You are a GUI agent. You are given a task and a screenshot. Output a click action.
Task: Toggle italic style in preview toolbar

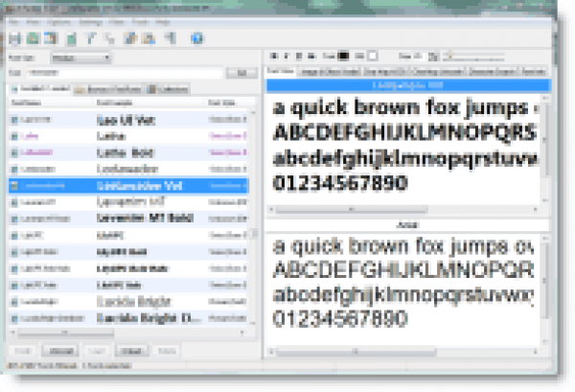(x=285, y=57)
